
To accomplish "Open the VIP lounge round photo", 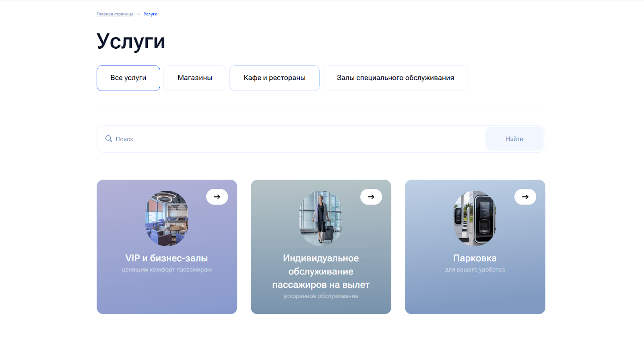I will [x=167, y=218].
